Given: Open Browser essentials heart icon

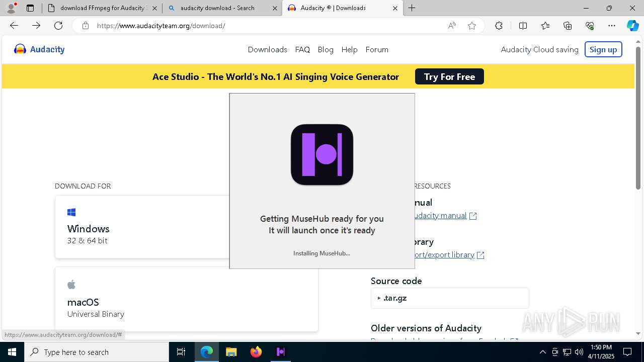Looking at the screenshot, I should (x=590, y=26).
